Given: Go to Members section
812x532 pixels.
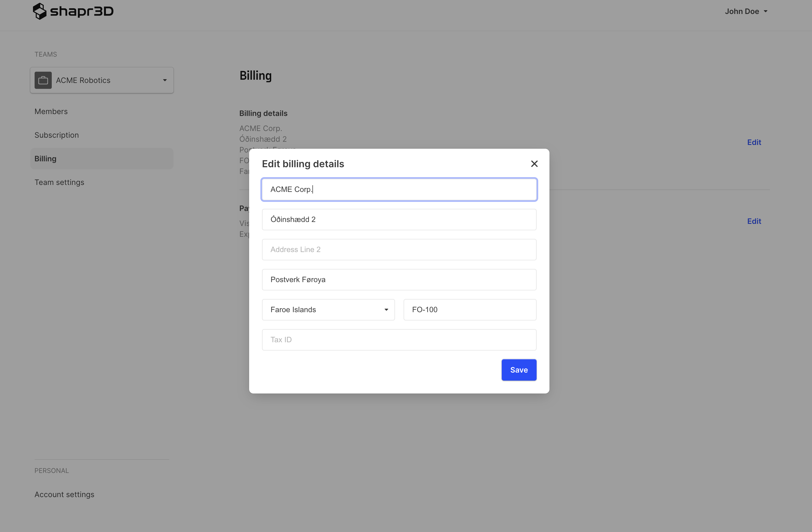Looking at the screenshot, I should [x=51, y=111].
